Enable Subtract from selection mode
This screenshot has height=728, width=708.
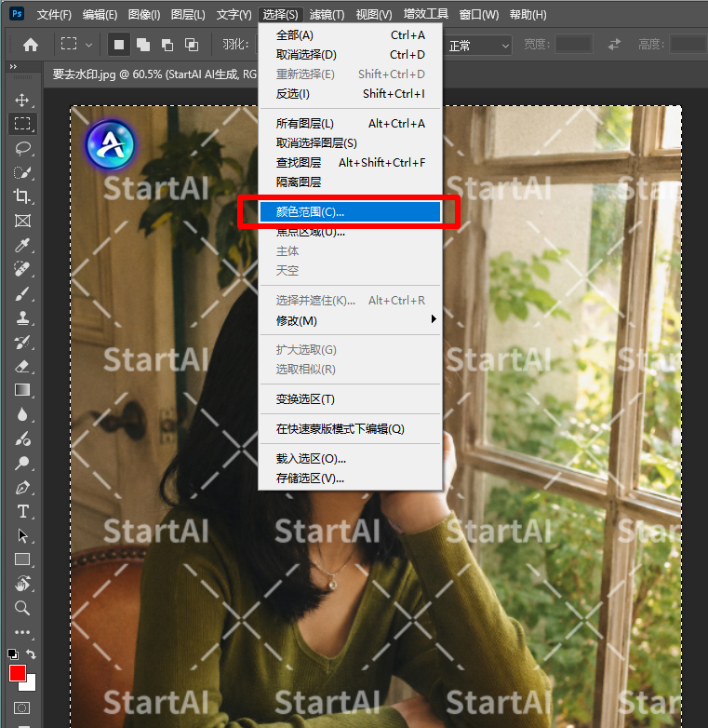pyautogui.click(x=167, y=45)
